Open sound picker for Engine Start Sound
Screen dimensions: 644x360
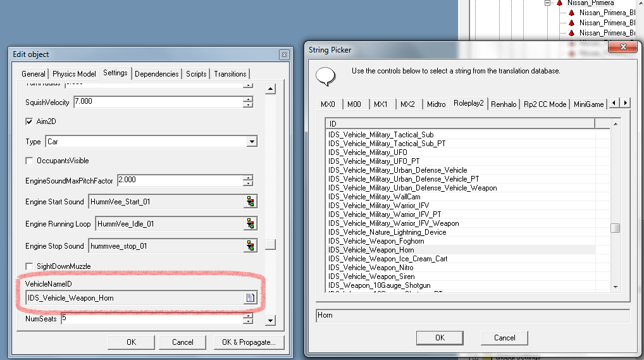251,202
